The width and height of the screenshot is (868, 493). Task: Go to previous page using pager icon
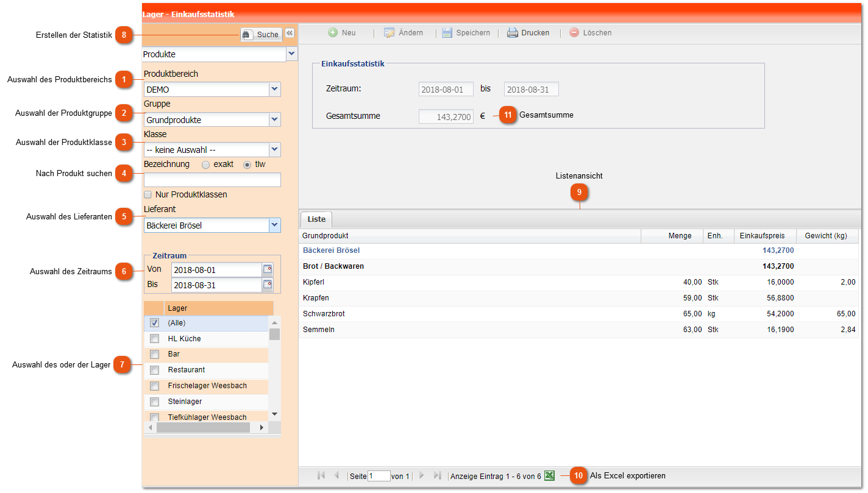pyautogui.click(x=336, y=475)
